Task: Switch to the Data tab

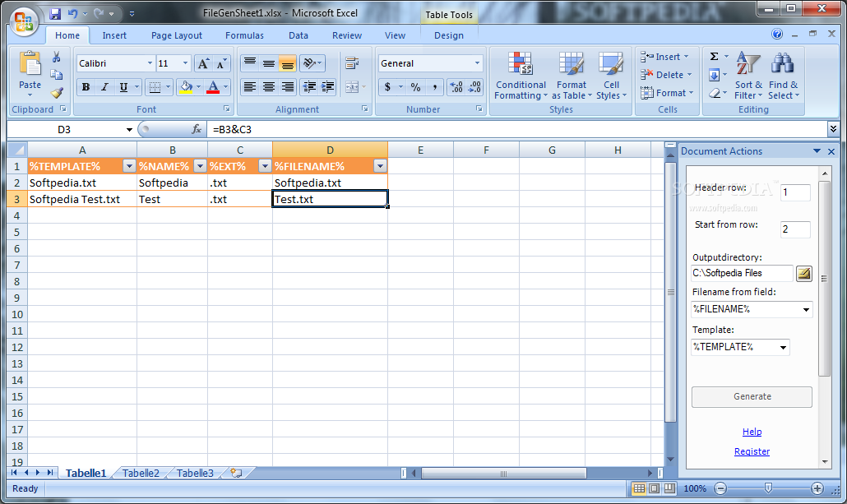Action: coord(299,35)
